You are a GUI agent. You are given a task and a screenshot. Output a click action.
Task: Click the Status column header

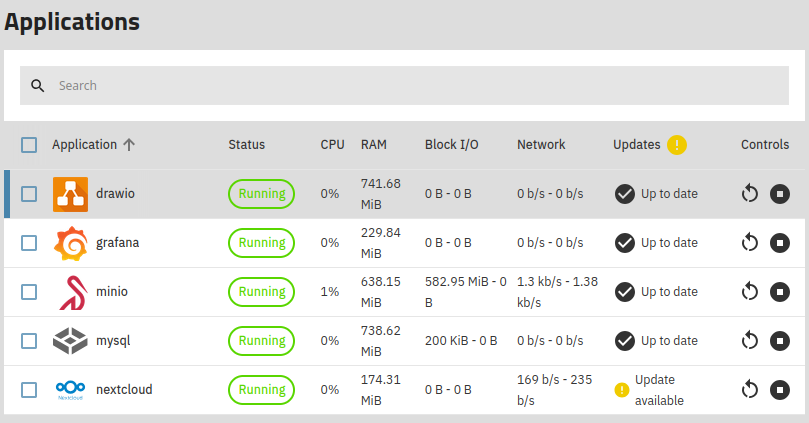click(x=247, y=145)
